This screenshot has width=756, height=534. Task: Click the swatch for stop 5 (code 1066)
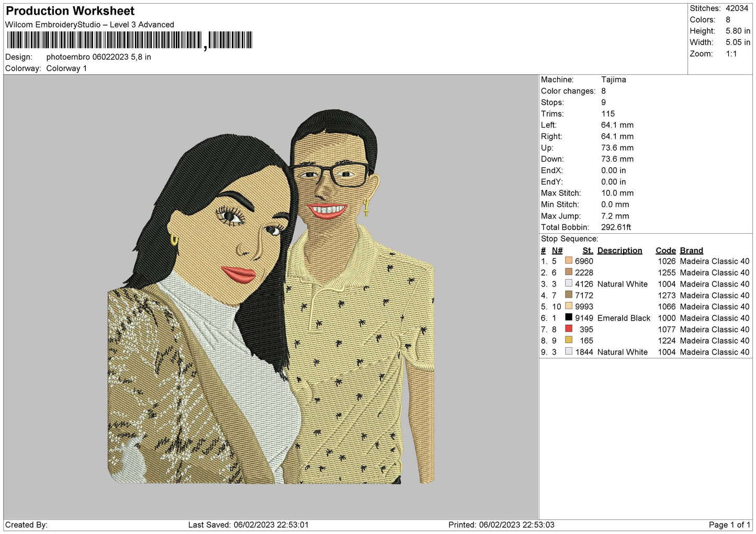coord(569,306)
